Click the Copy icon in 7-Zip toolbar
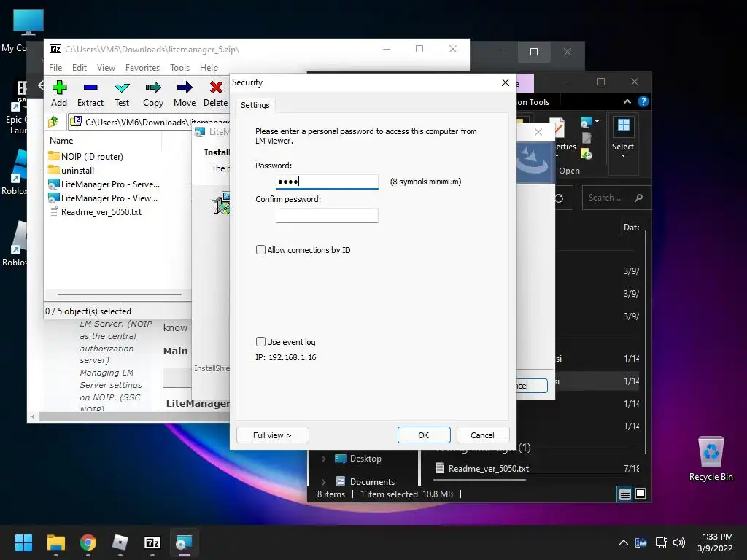The width and height of the screenshot is (747, 560). pyautogui.click(x=153, y=94)
